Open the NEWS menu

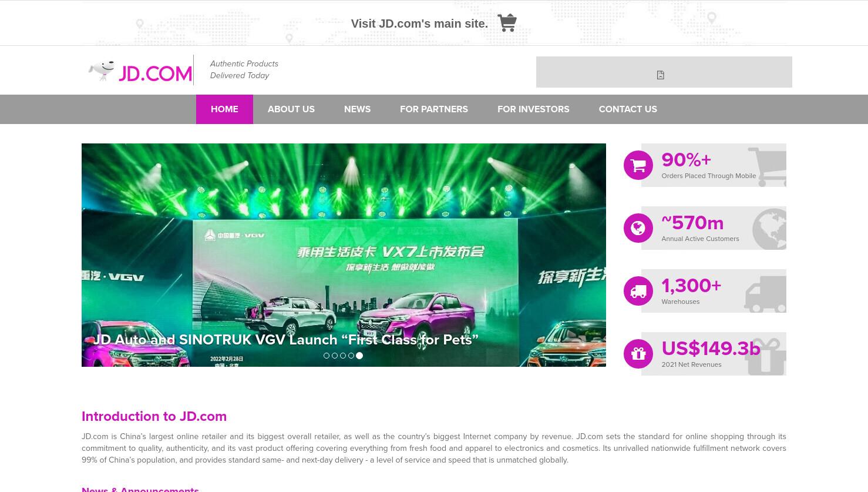(357, 109)
